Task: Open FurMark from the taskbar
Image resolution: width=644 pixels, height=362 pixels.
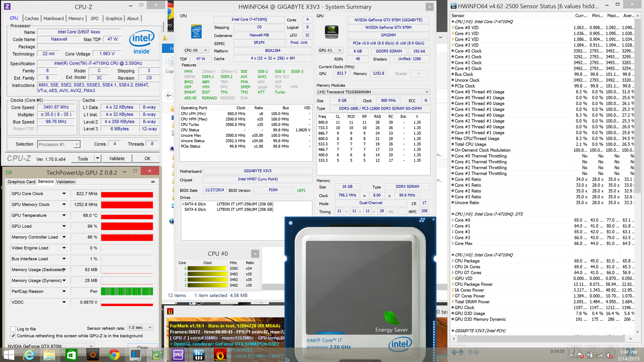Action: click(x=220, y=355)
